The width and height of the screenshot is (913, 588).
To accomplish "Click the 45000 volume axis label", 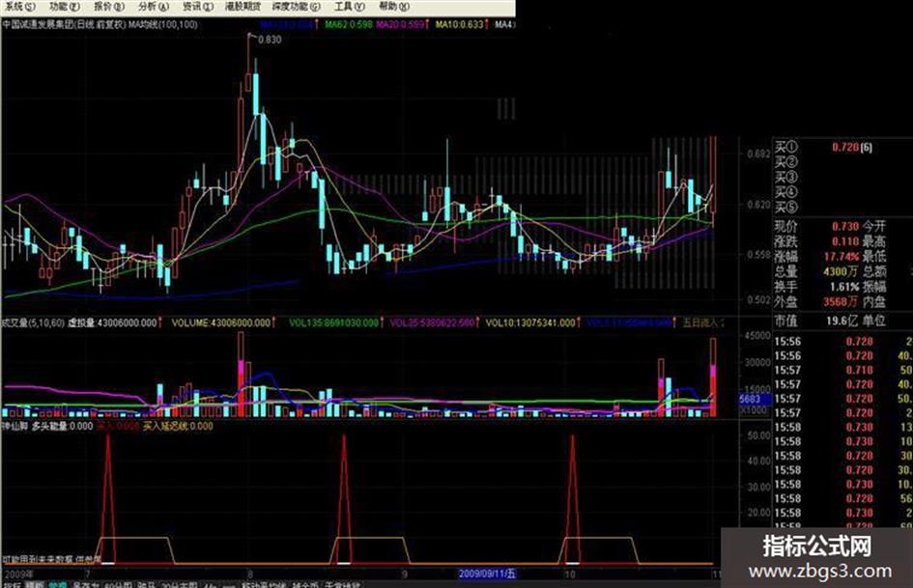I will point(757,335).
